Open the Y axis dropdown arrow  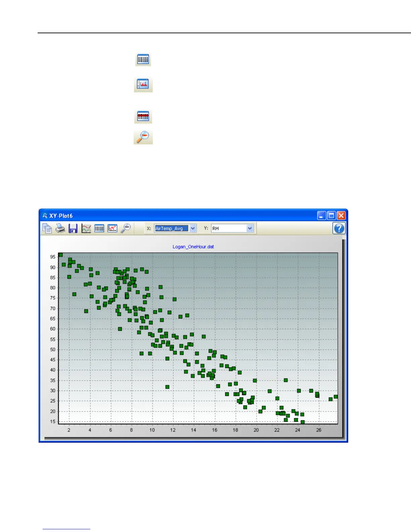coord(250,228)
